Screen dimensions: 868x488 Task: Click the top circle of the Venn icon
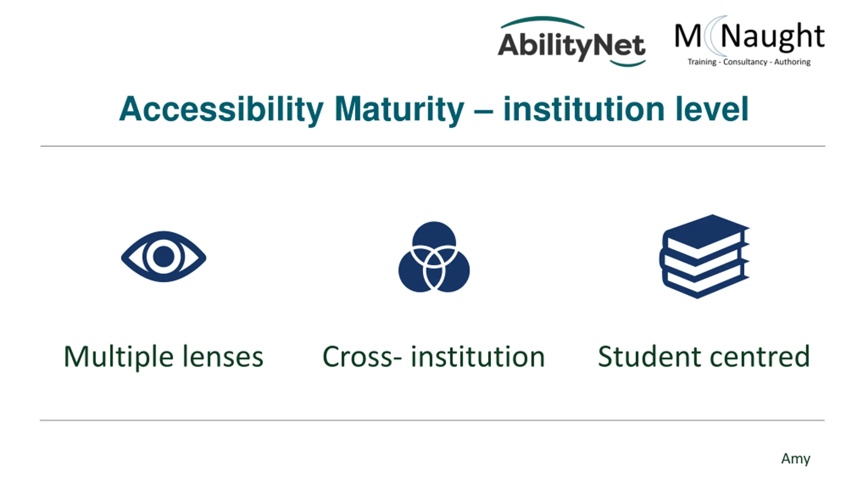click(434, 237)
